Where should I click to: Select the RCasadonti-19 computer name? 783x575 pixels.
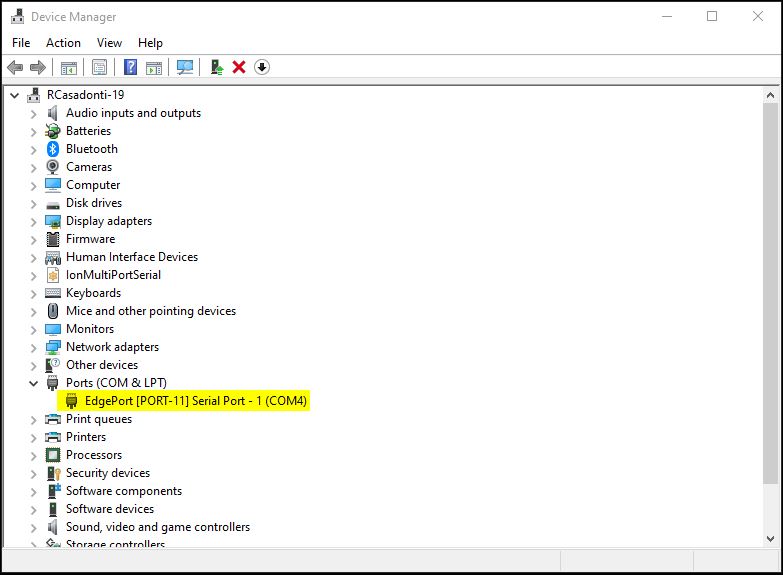coord(85,95)
